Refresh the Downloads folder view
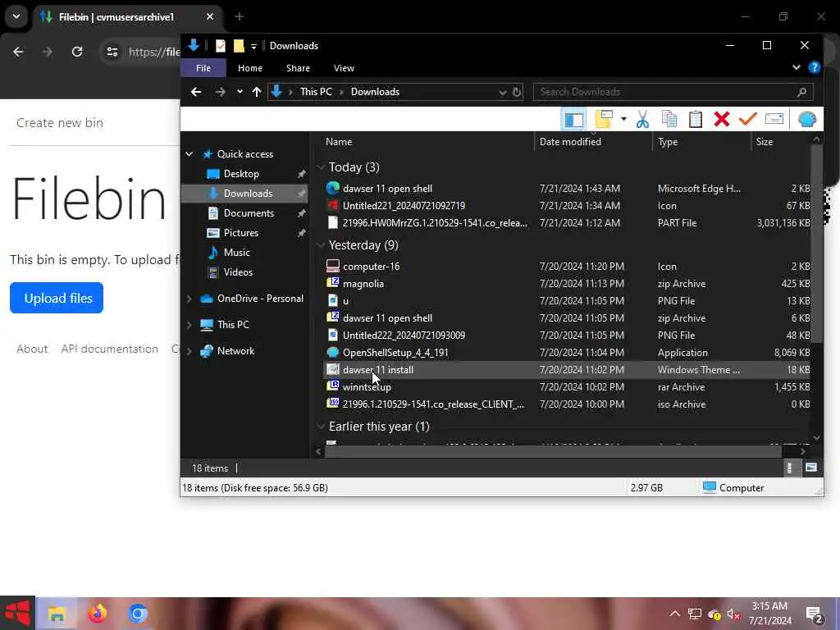Image resolution: width=840 pixels, height=630 pixels. coord(517,92)
